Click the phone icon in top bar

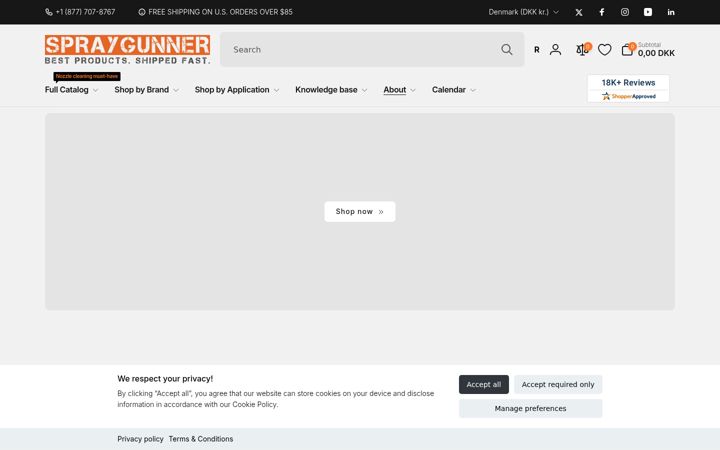click(x=49, y=12)
